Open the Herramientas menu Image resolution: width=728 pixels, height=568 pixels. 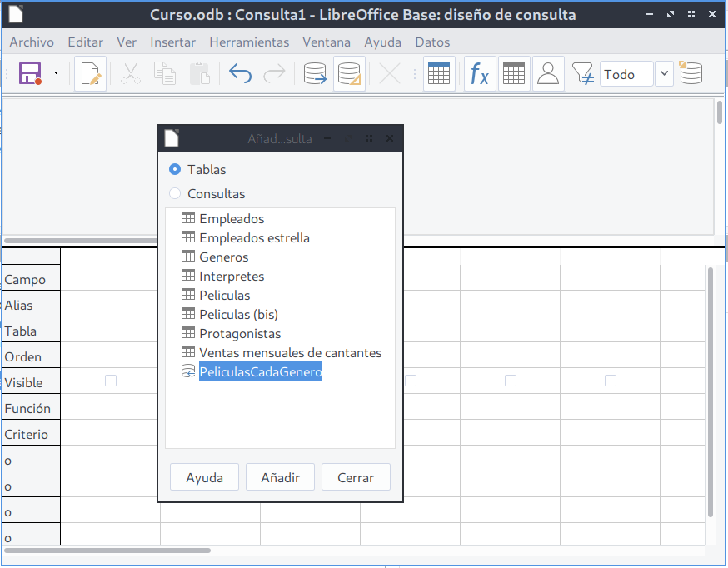249,42
